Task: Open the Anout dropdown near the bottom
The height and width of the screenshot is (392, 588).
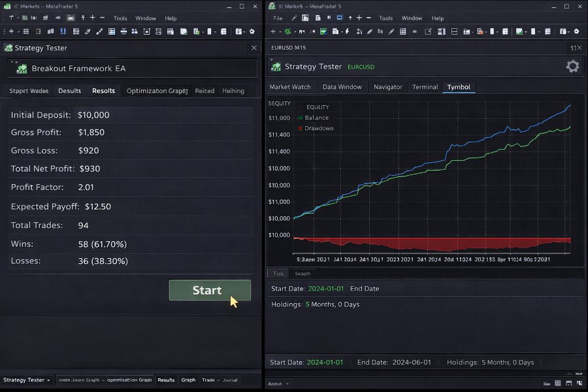Action: tap(278, 384)
